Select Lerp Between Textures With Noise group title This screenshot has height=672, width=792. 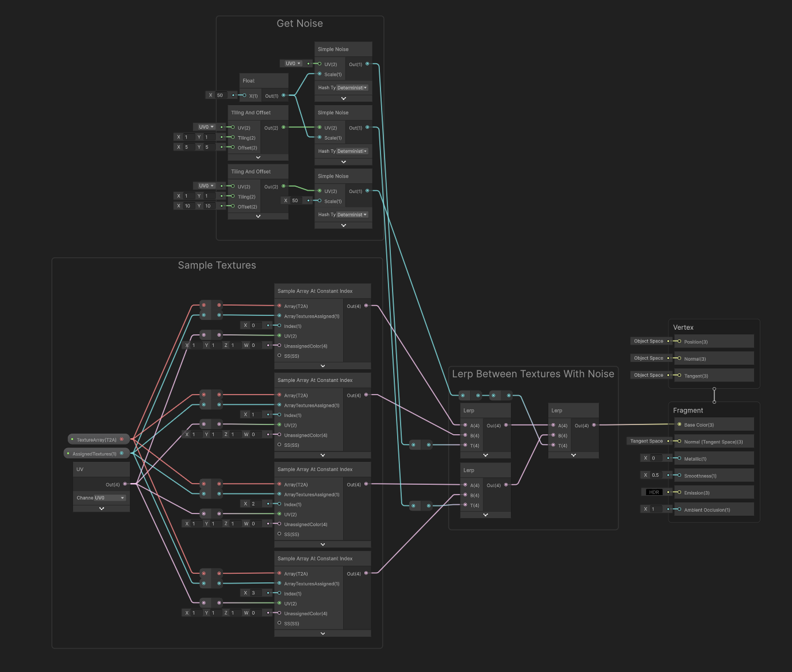pyautogui.click(x=533, y=374)
